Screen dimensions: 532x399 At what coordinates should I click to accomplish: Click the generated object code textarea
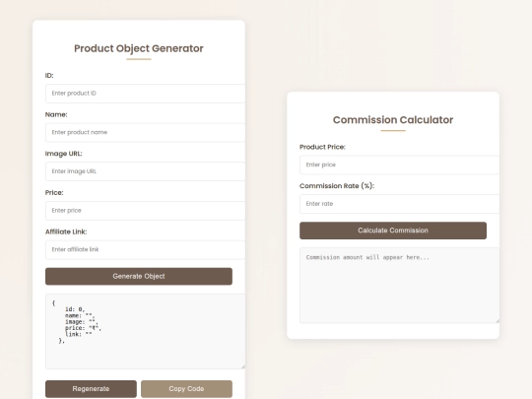[x=145, y=331]
